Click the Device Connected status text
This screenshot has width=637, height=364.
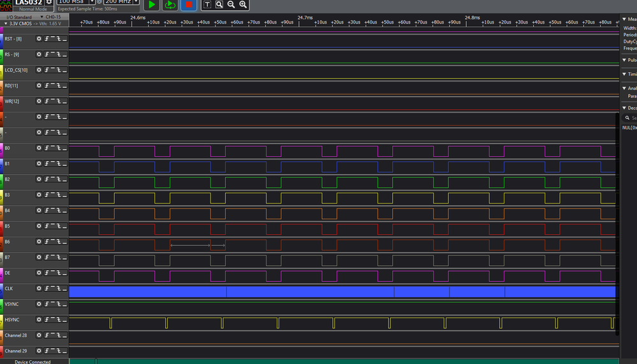point(33,361)
